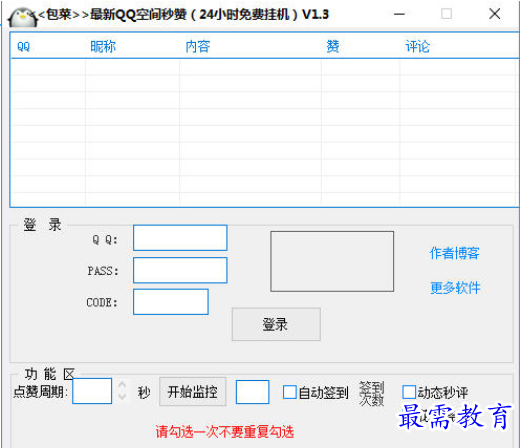
Task: Open the 作者博客 link
Action: pos(454,253)
